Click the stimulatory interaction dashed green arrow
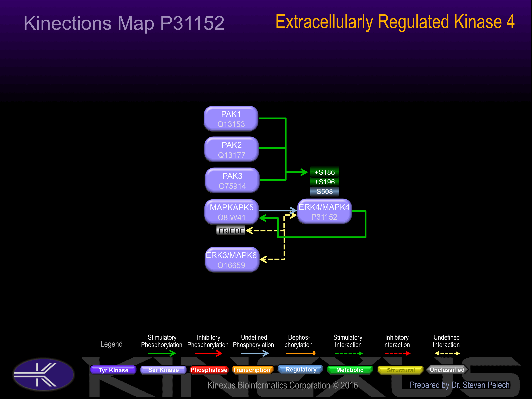The width and height of the screenshot is (532, 399). (349, 353)
